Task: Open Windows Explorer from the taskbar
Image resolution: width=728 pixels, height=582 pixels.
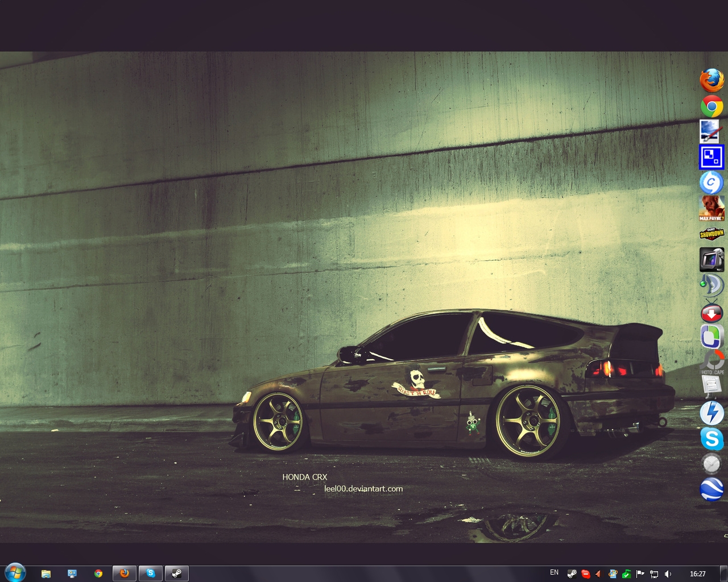Action: tap(46, 573)
